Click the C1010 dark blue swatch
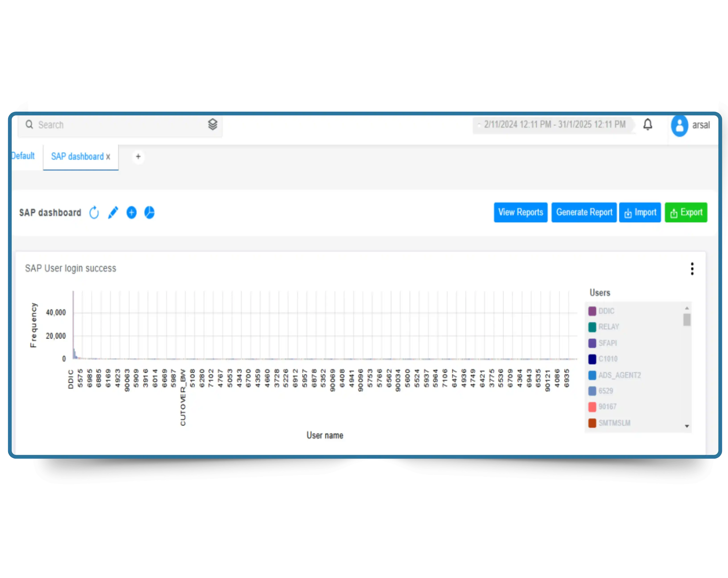Viewport: 728px width, 578px height. pyautogui.click(x=592, y=359)
